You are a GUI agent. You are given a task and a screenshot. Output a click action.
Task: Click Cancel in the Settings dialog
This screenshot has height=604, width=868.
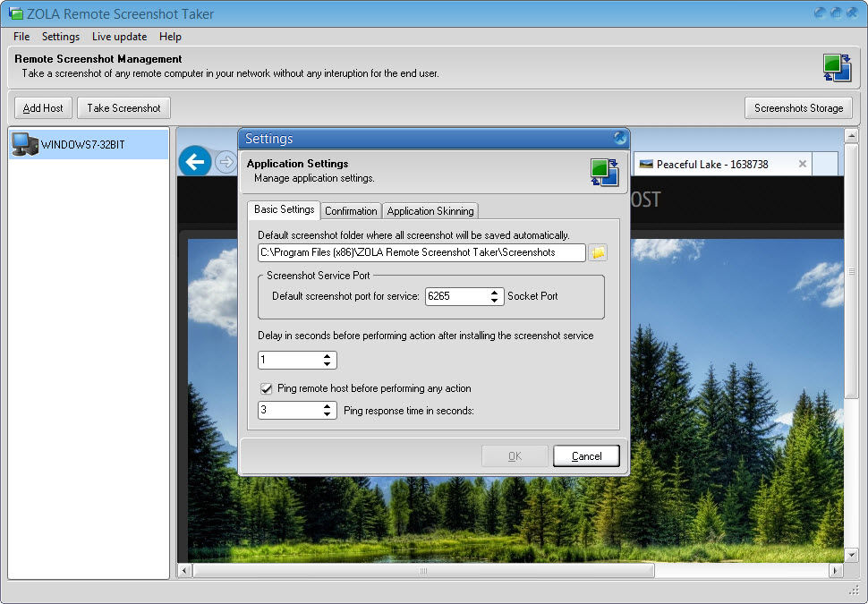[x=586, y=456]
